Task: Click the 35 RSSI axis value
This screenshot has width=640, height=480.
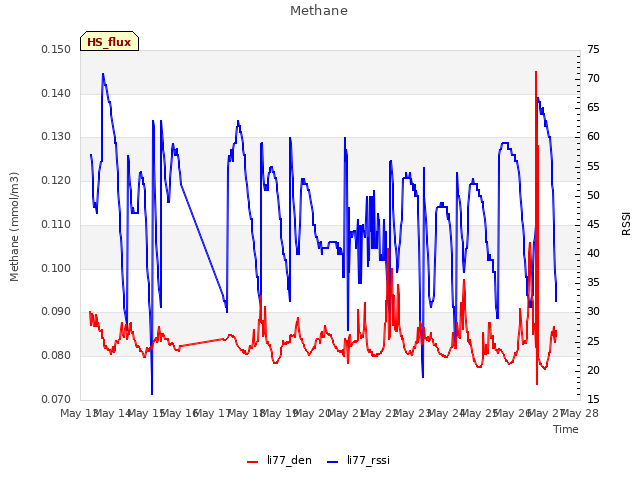Action: coord(593,282)
